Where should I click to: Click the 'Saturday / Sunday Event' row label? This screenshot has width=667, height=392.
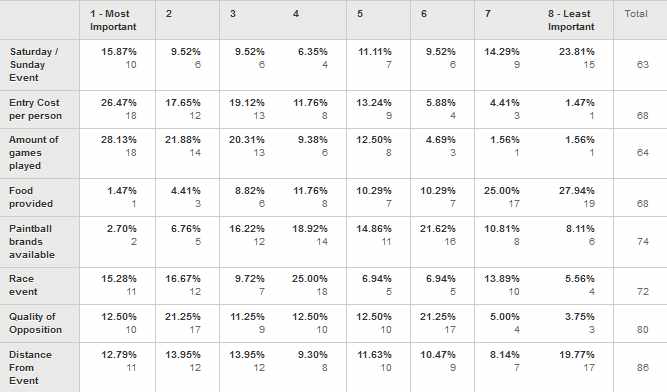pos(34,65)
